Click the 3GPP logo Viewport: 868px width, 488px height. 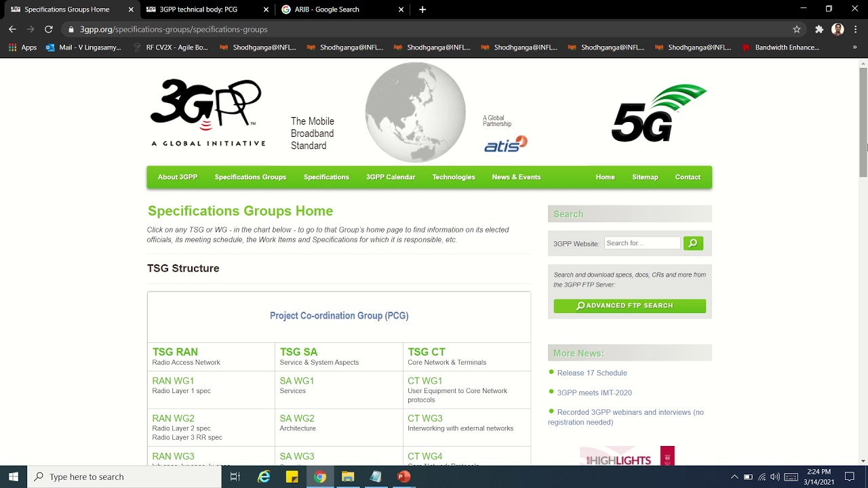tap(207, 113)
